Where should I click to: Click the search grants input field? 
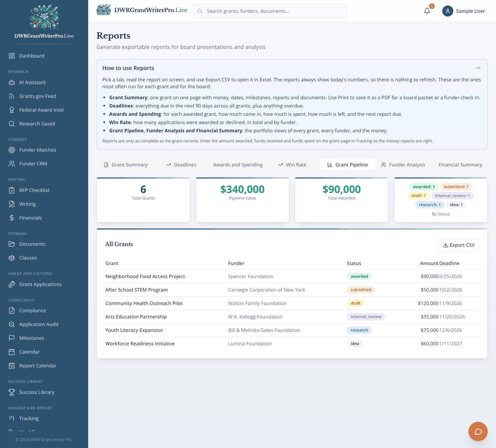[270, 11]
